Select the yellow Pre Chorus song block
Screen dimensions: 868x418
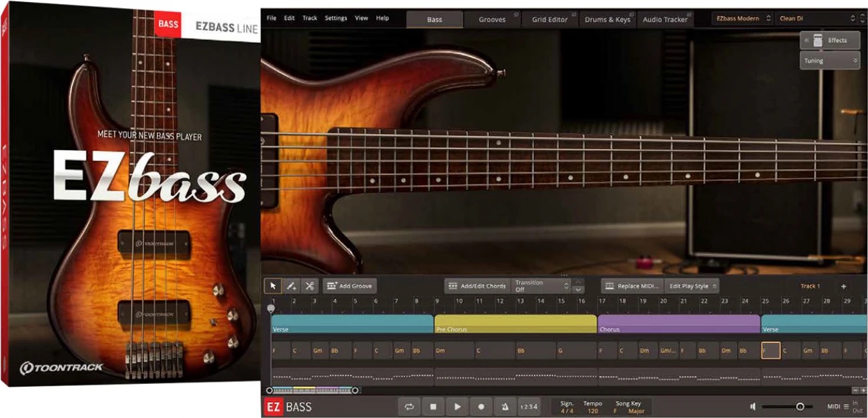point(515,325)
